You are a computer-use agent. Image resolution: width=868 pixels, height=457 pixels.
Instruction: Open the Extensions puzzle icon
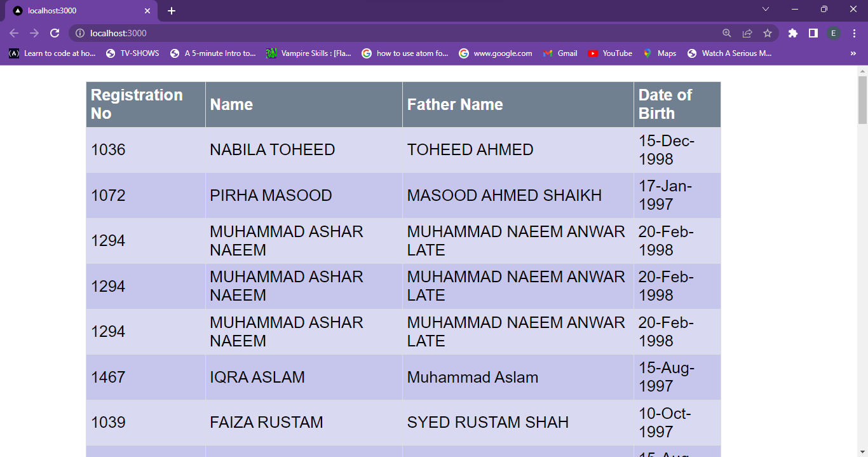pos(792,33)
